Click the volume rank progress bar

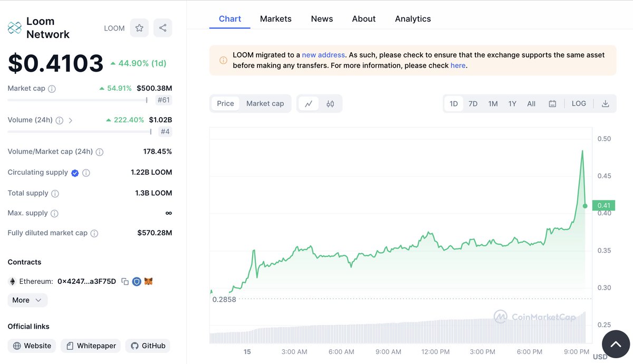coord(80,131)
